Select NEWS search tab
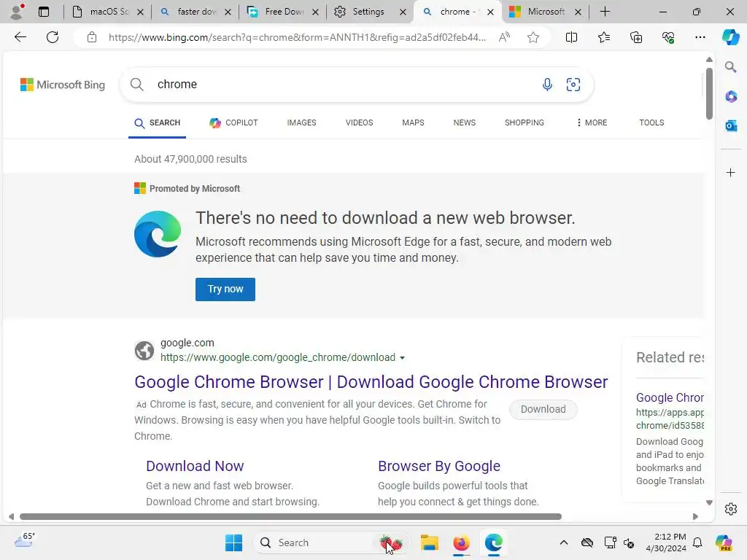The image size is (747, 560). [465, 122]
